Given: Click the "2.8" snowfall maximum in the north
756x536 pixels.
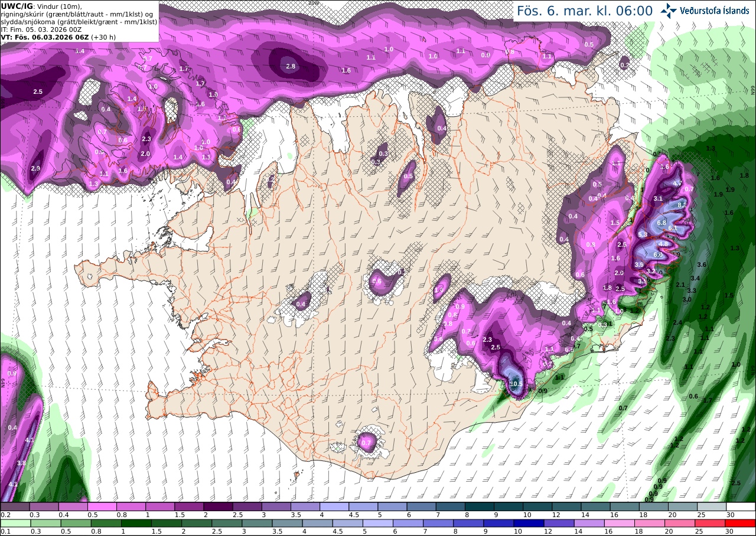Looking at the screenshot, I should 291,66.
